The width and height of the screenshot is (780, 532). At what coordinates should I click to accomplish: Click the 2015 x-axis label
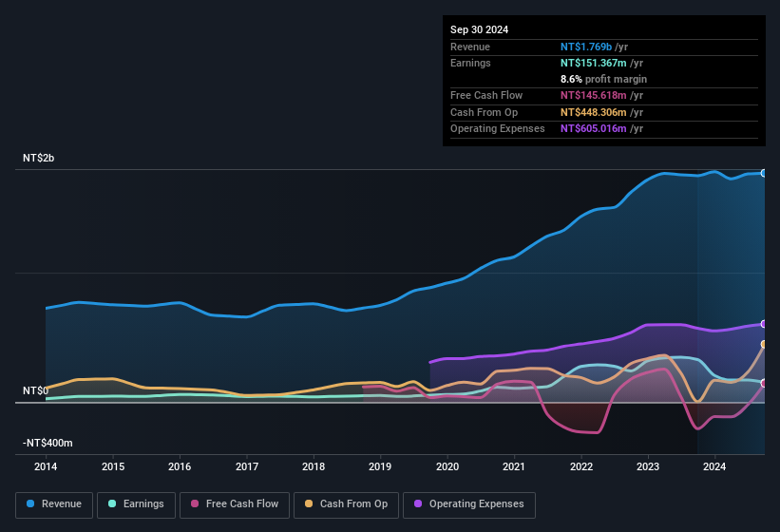click(113, 466)
